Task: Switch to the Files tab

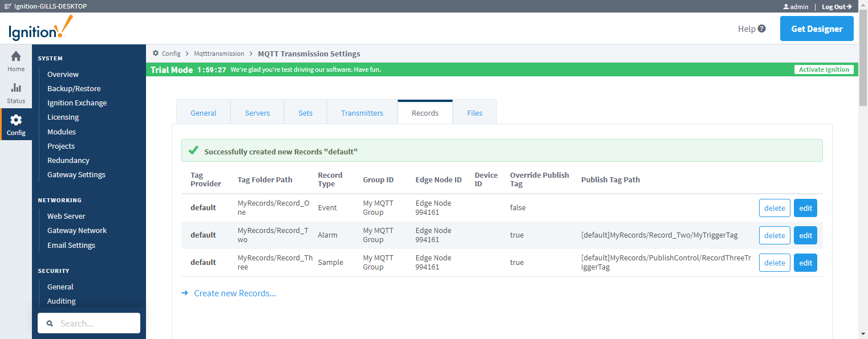Action: point(474,112)
